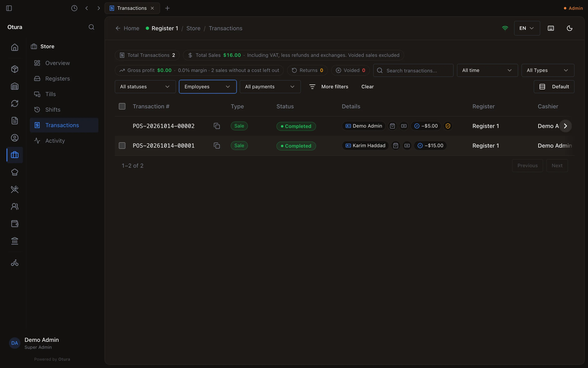Select Overview in Store menu
588x368 pixels.
point(64,63)
